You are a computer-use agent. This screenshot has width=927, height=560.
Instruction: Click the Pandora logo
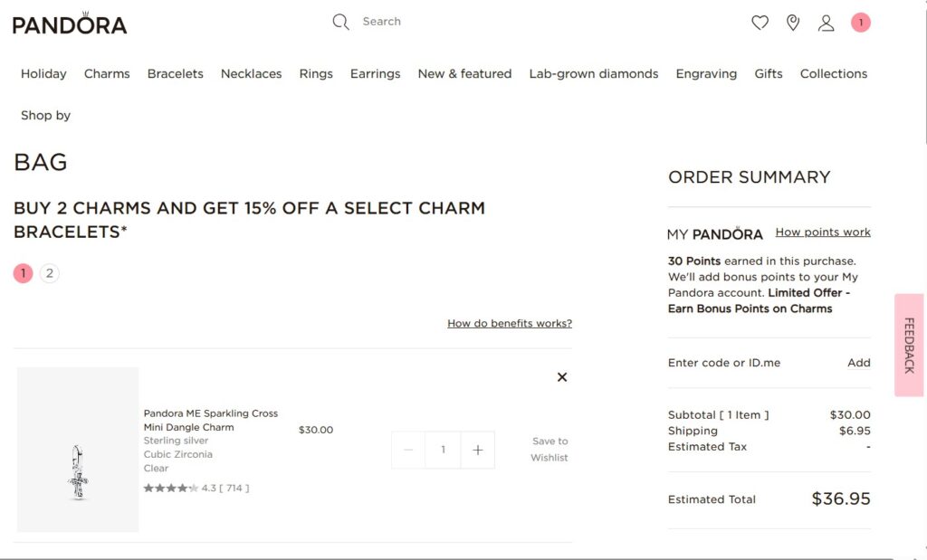[x=70, y=24]
